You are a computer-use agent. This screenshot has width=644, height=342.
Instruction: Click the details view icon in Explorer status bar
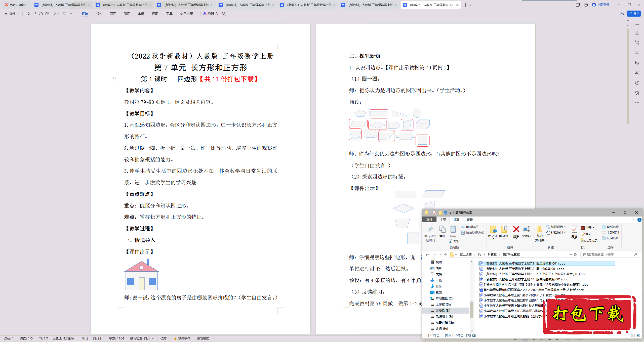[633, 335]
